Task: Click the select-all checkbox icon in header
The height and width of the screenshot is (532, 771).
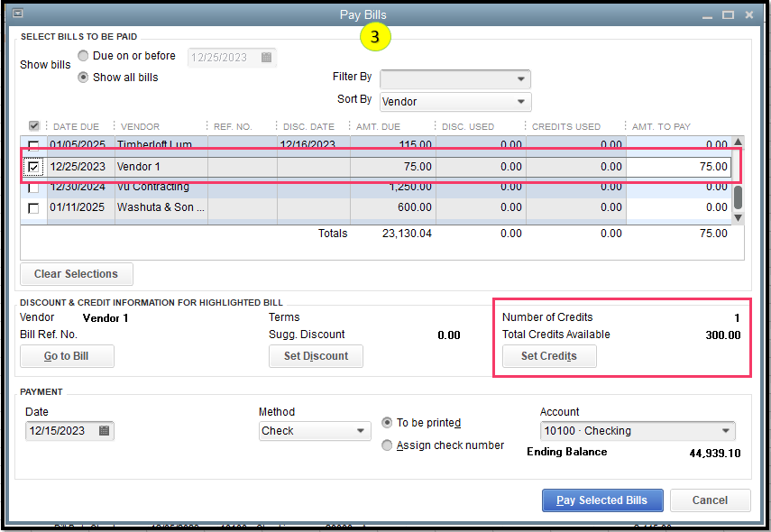Action: click(34, 126)
